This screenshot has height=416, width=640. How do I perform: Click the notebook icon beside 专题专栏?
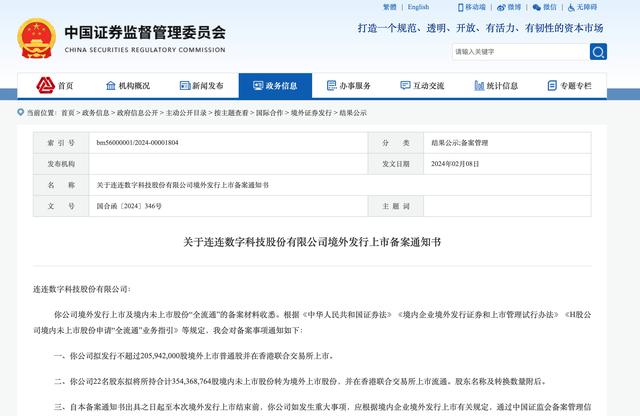552,85
